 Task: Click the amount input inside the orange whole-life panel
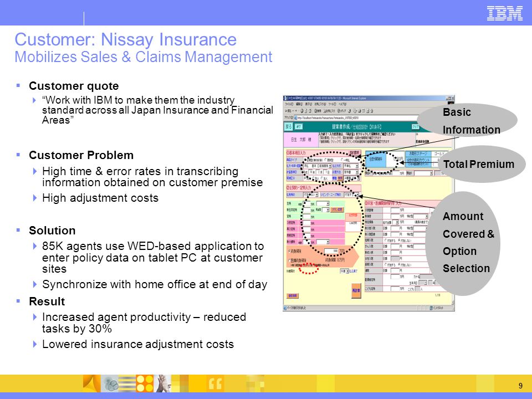click(331, 251)
